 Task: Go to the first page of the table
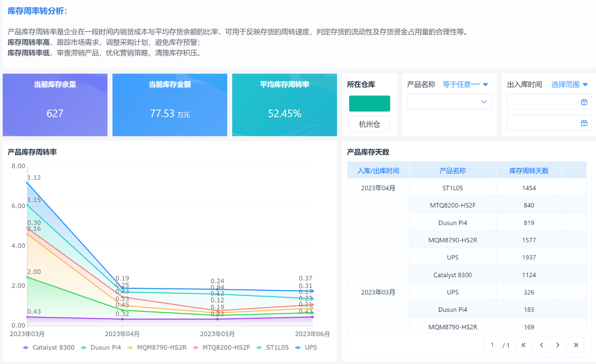pos(523,345)
